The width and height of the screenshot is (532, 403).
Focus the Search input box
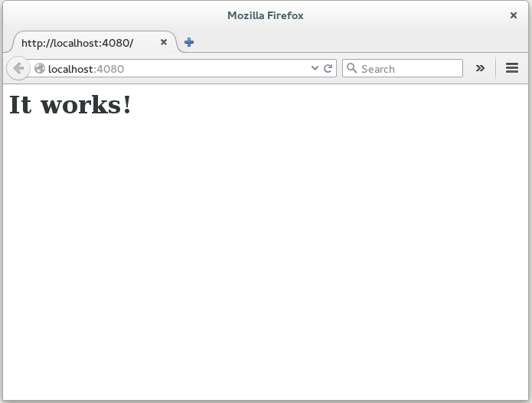[x=410, y=69]
